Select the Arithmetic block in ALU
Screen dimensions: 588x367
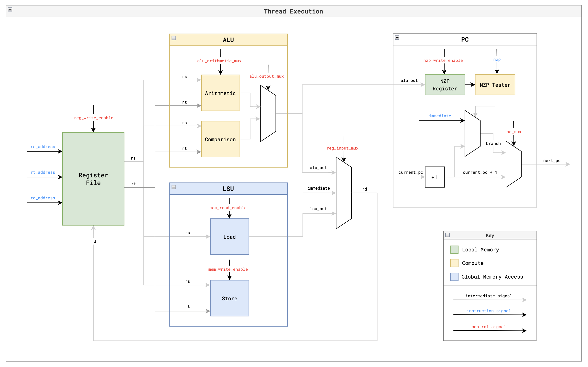(220, 93)
